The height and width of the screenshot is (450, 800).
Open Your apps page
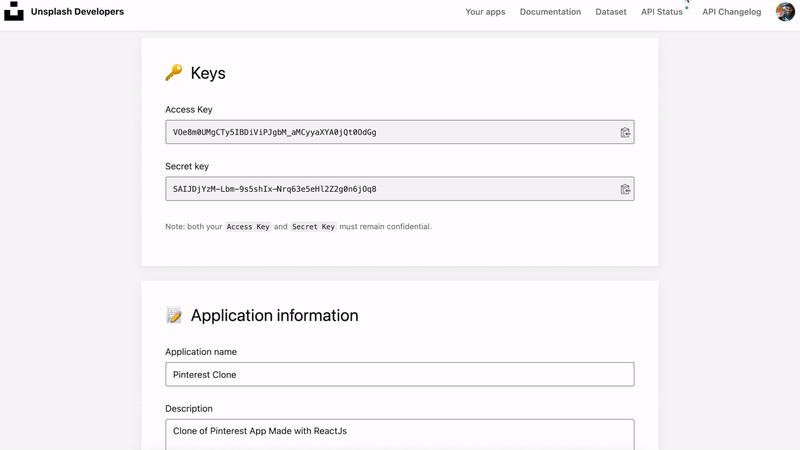pos(485,12)
